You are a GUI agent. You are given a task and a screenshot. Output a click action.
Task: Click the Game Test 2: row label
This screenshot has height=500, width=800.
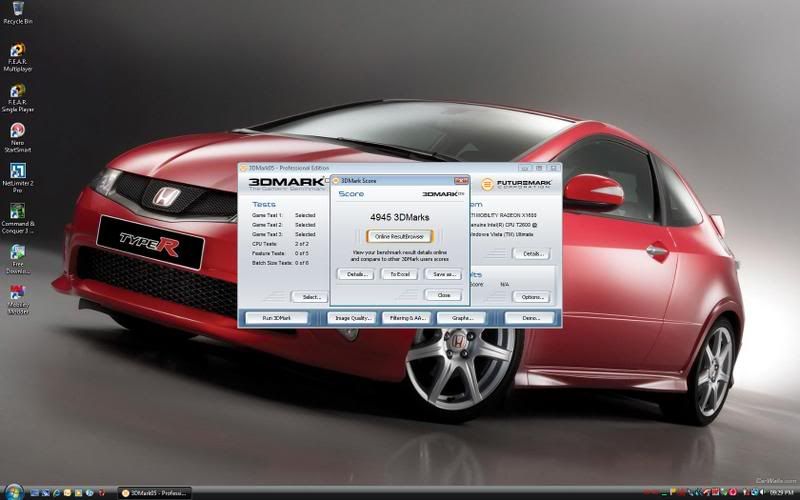(x=267, y=225)
